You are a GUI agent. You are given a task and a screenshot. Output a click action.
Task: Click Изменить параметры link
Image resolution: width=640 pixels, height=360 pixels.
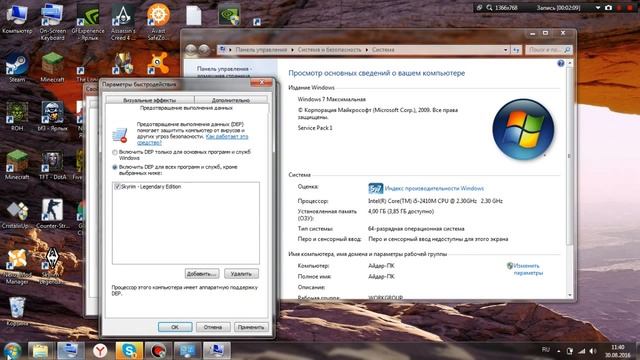tap(528, 269)
